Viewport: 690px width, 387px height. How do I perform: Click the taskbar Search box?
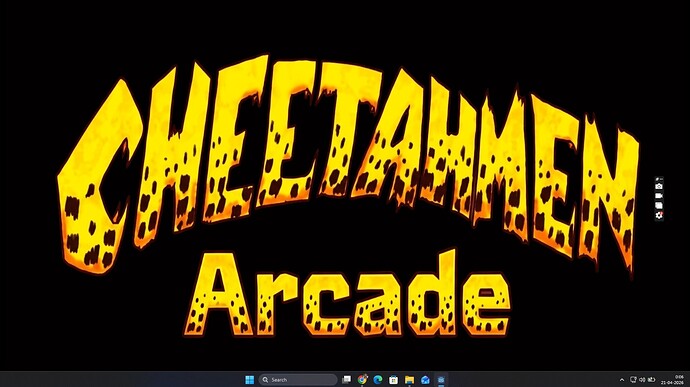point(298,380)
